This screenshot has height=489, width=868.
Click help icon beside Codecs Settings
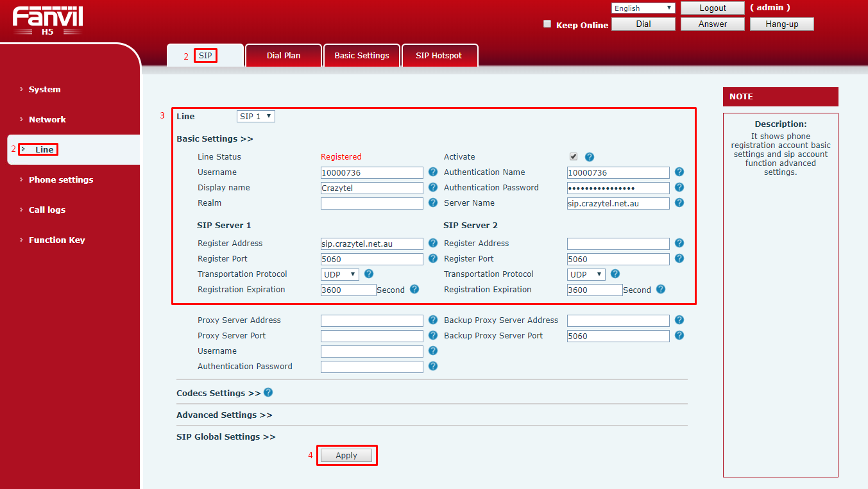(268, 393)
